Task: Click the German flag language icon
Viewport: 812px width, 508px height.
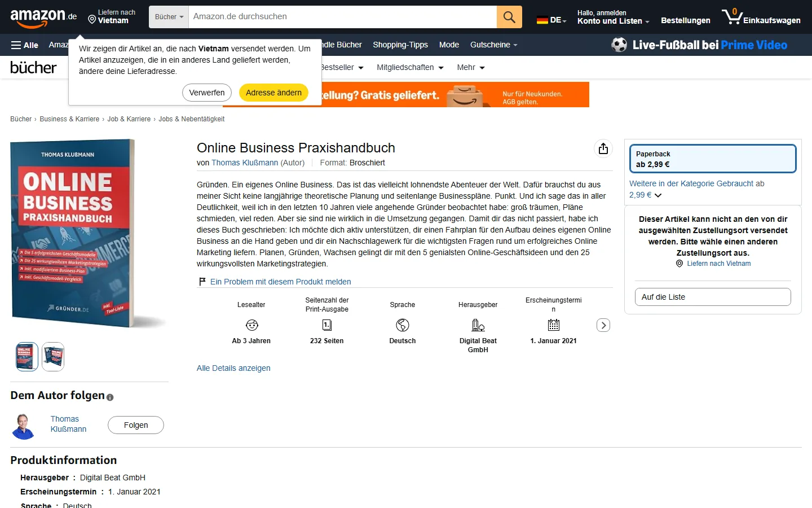Action: [542, 20]
